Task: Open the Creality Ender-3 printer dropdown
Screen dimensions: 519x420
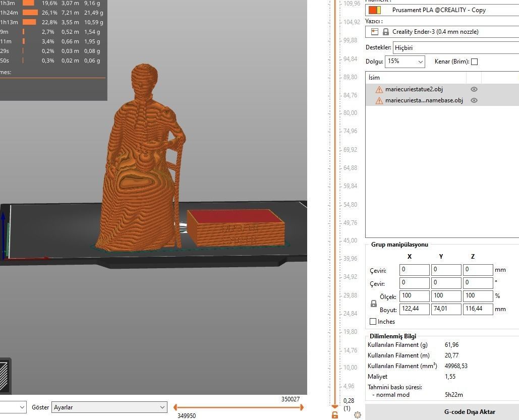Action: pos(442,32)
